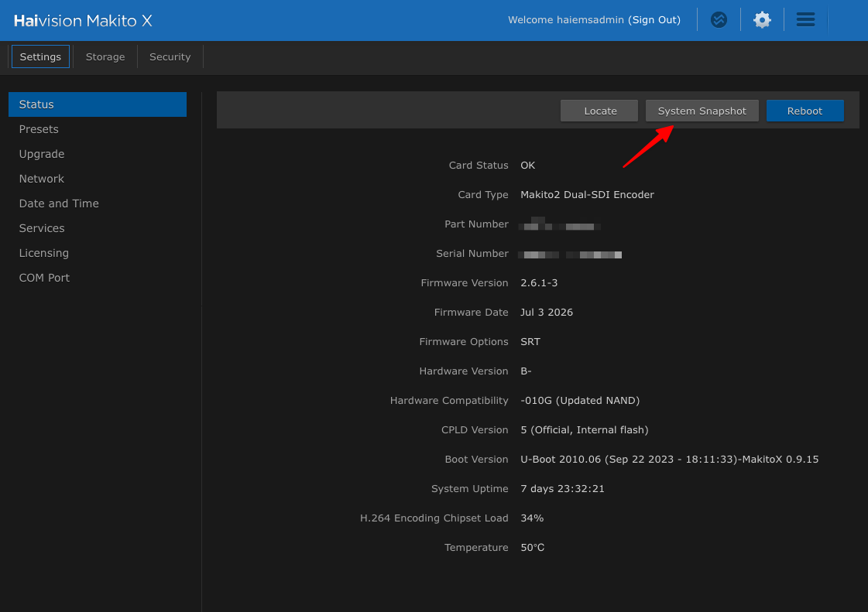
Task: Click the text -010G (Updated NAND)
Action: pos(580,401)
